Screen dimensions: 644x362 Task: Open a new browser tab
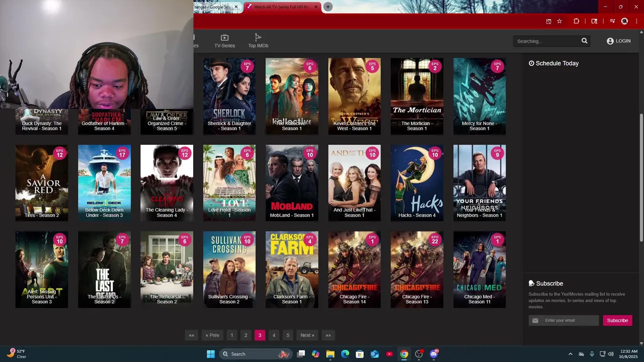pos(328,7)
